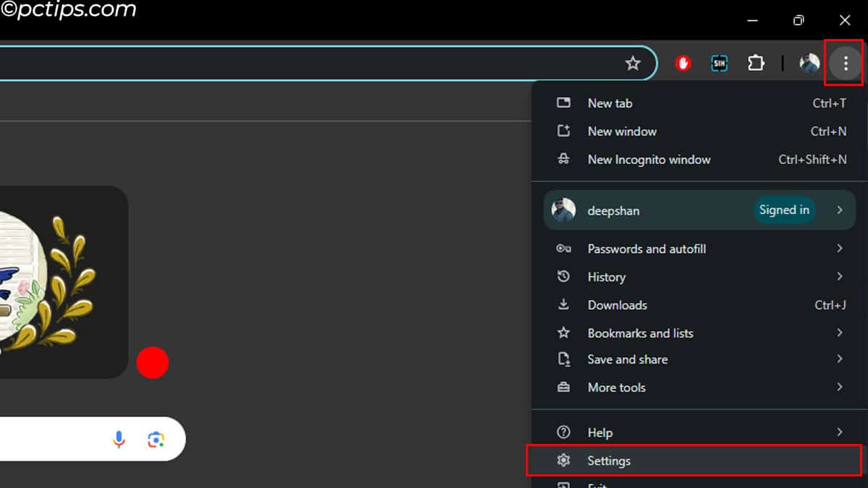This screenshot has width=868, height=488.
Task: Expand the deepshan profile submenu arrow
Action: [840, 210]
